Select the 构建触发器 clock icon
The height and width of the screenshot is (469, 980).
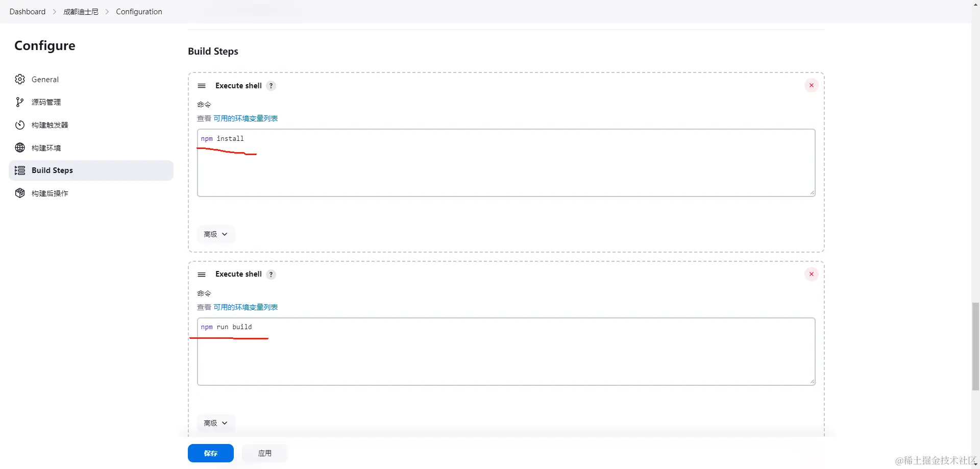tap(20, 125)
